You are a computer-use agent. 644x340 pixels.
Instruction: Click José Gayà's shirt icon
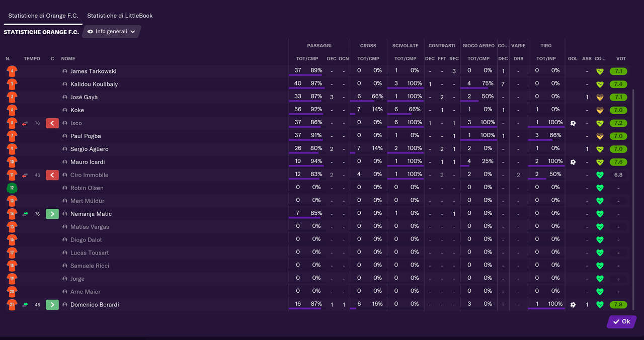pos(12,97)
